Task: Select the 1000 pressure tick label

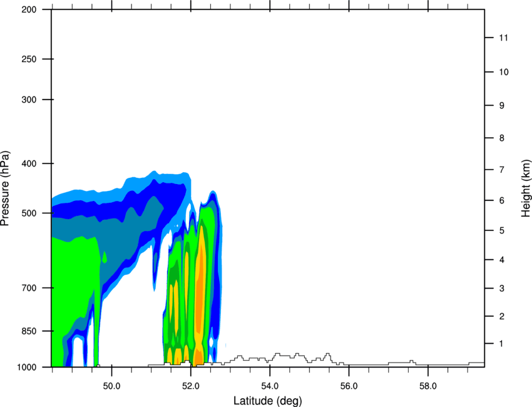Action: click(26, 367)
